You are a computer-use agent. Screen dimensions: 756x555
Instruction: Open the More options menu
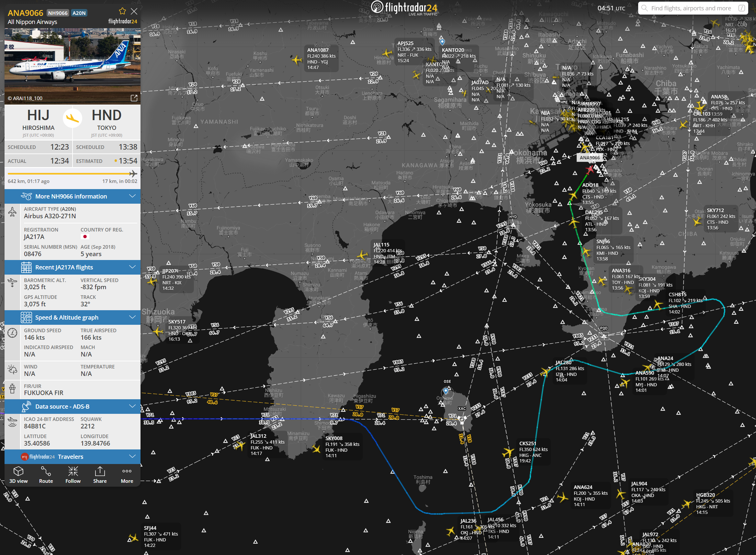127,475
